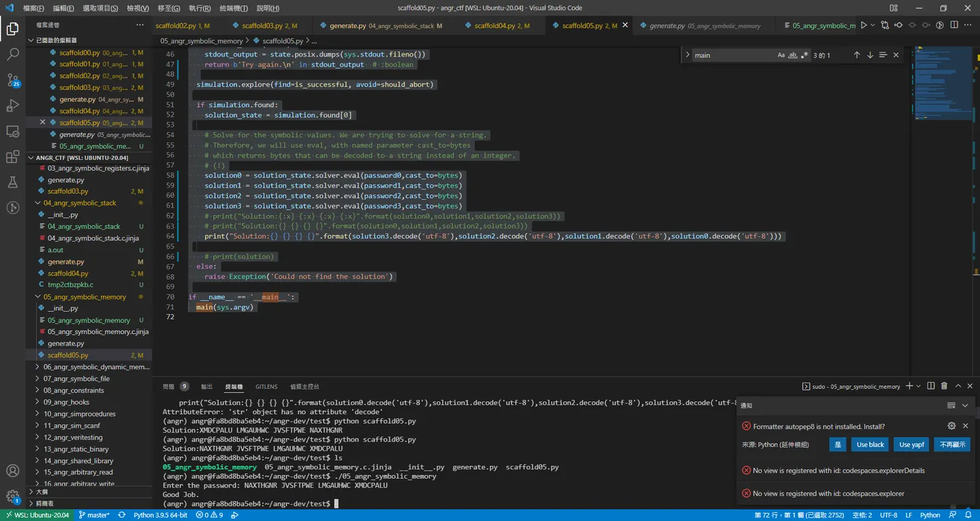
Task: Open Manage gear in activity bar
Action: (x=12, y=497)
